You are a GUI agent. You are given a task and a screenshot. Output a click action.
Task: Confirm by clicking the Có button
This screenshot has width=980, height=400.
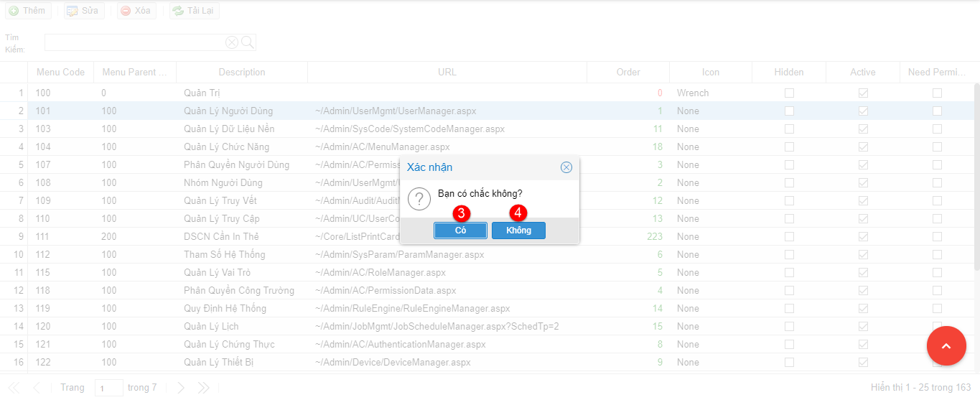click(x=460, y=231)
